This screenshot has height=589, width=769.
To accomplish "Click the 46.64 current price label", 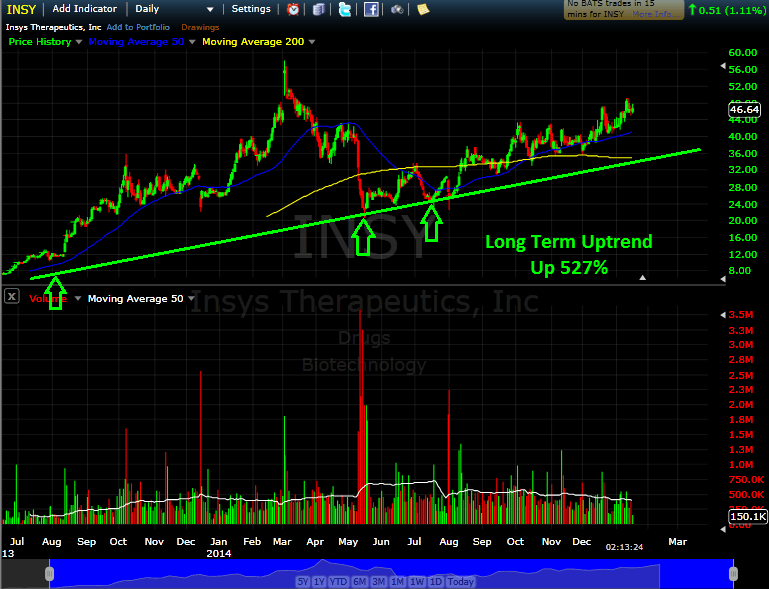I will pyautogui.click(x=744, y=110).
